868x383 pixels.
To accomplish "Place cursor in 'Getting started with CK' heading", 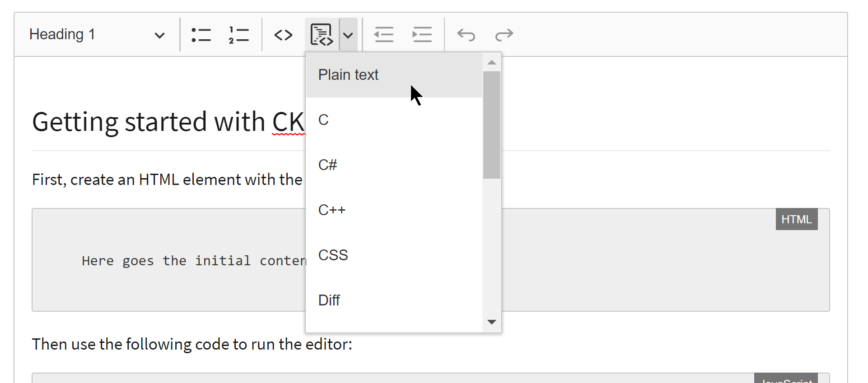I will (x=168, y=122).
